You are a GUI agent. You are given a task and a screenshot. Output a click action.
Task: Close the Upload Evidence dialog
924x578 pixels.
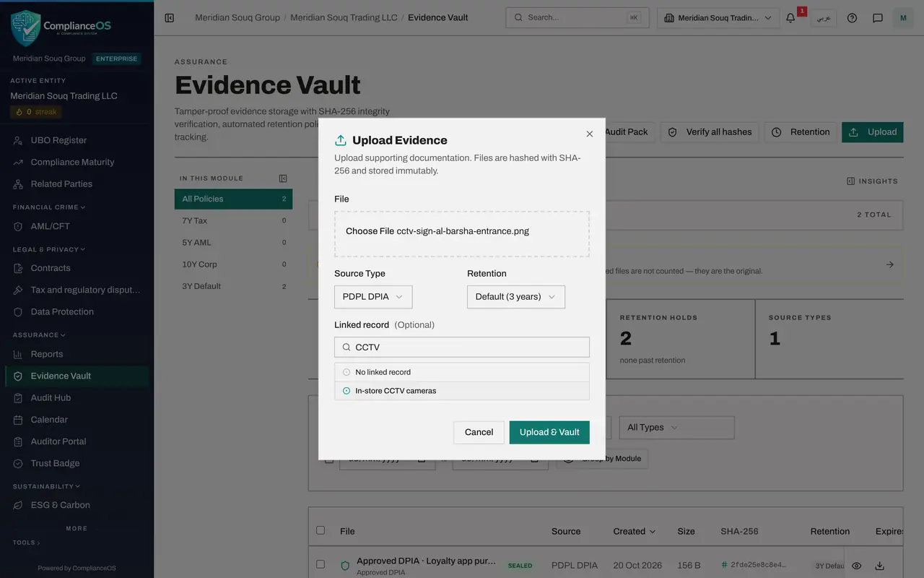tap(590, 134)
